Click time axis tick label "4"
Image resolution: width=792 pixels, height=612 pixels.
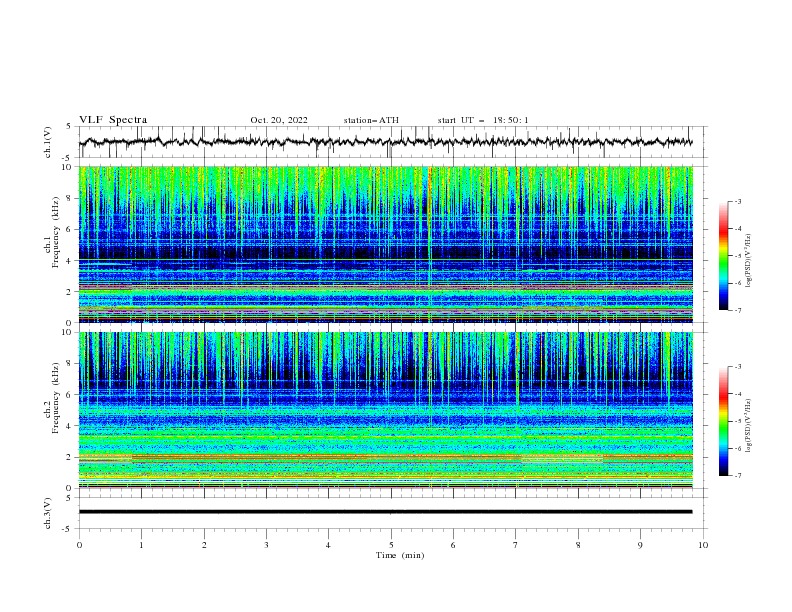point(329,545)
